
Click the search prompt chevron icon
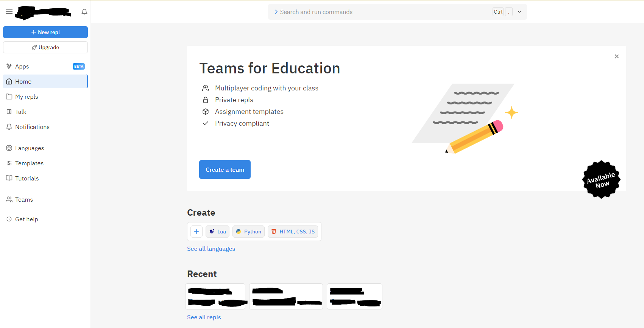coord(276,12)
